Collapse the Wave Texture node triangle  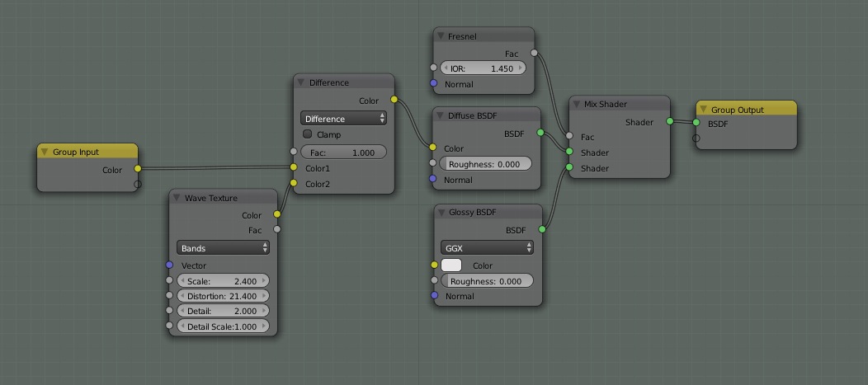[x=177, y=198]
